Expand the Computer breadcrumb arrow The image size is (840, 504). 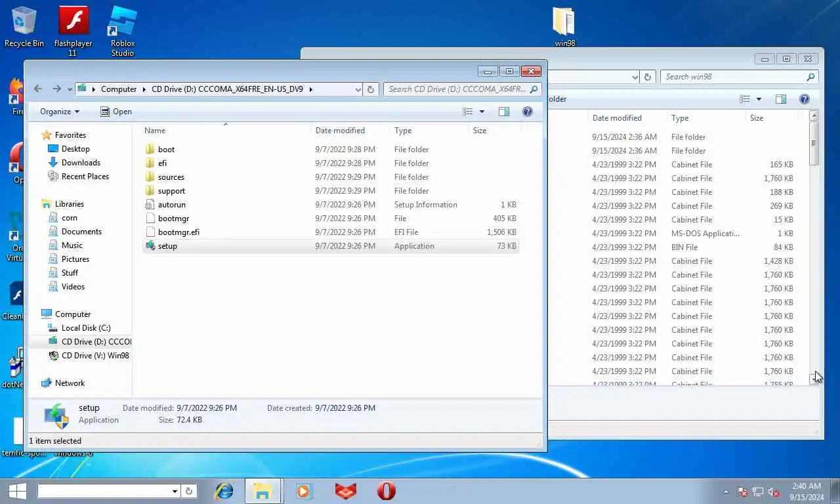pos(144,89)
